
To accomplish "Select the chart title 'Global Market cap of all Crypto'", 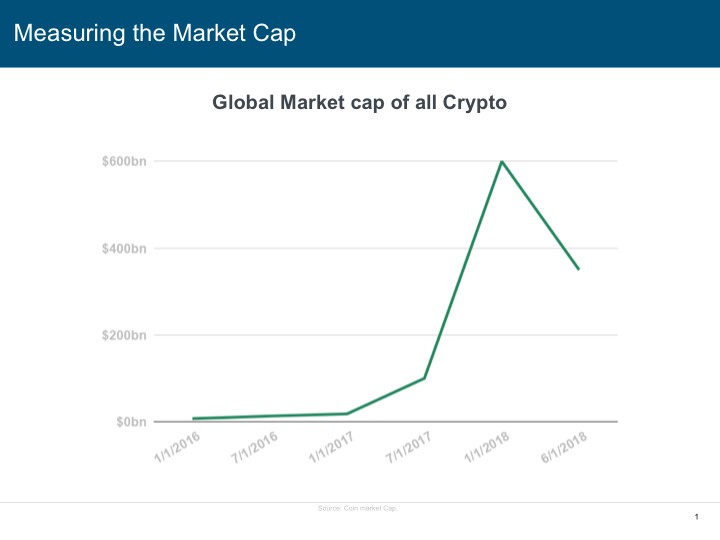I will pyautogui.click(x=361, y=101).
